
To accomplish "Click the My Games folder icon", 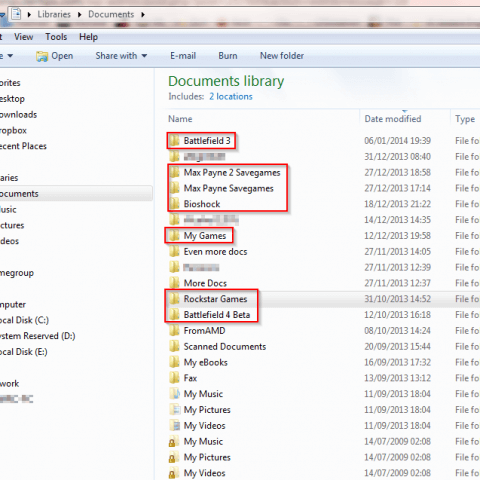I will (x=174, y=236).
